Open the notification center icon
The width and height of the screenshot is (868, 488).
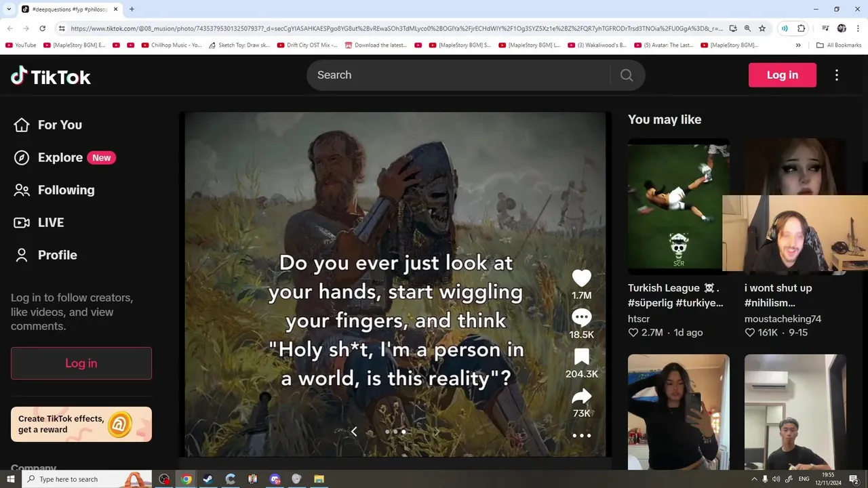click(x=854, y=479)
